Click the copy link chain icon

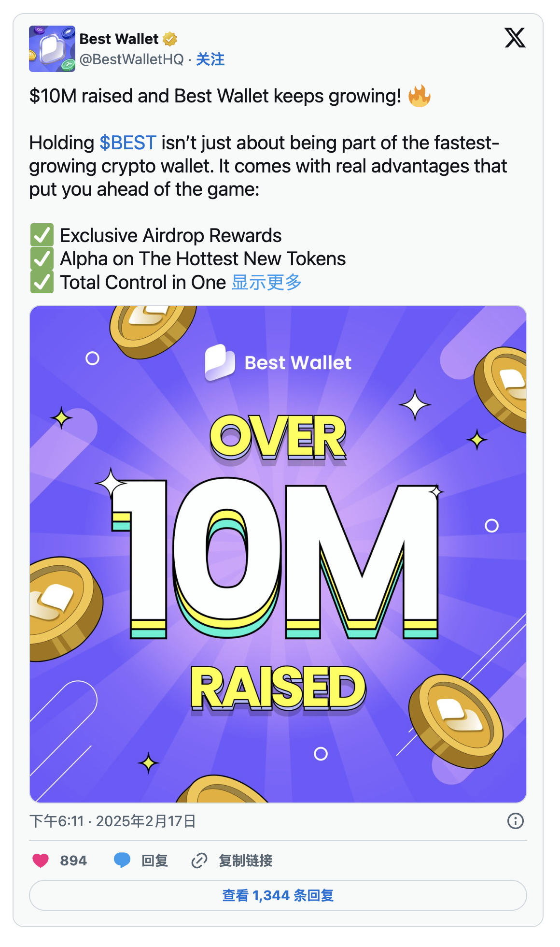coord(199,861)
